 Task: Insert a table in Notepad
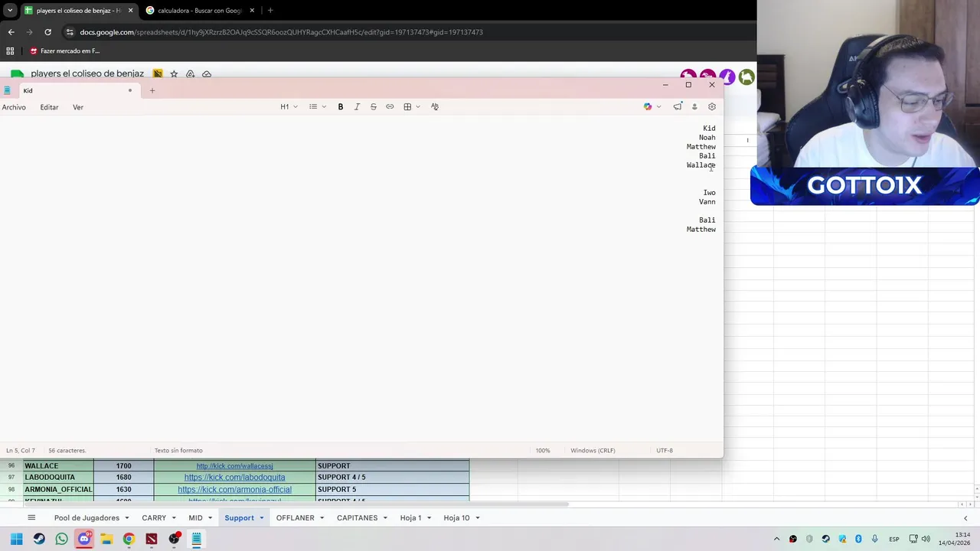(407, 106)
